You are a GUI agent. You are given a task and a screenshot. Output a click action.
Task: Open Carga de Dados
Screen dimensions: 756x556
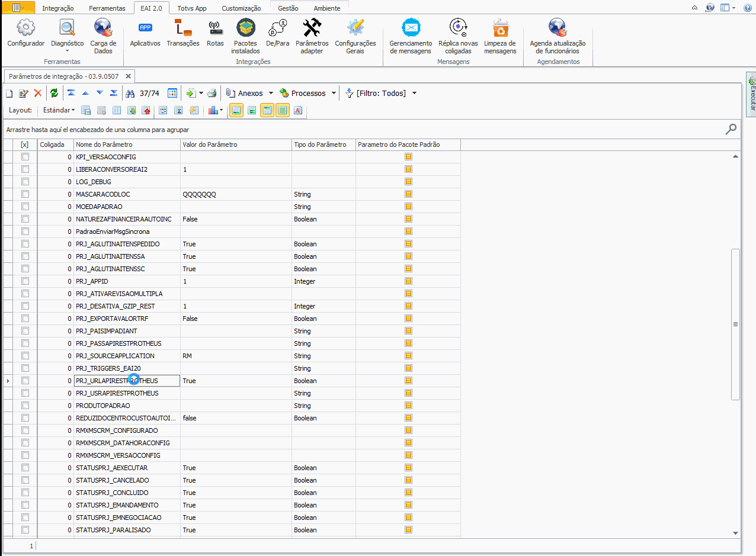(103, 36)
